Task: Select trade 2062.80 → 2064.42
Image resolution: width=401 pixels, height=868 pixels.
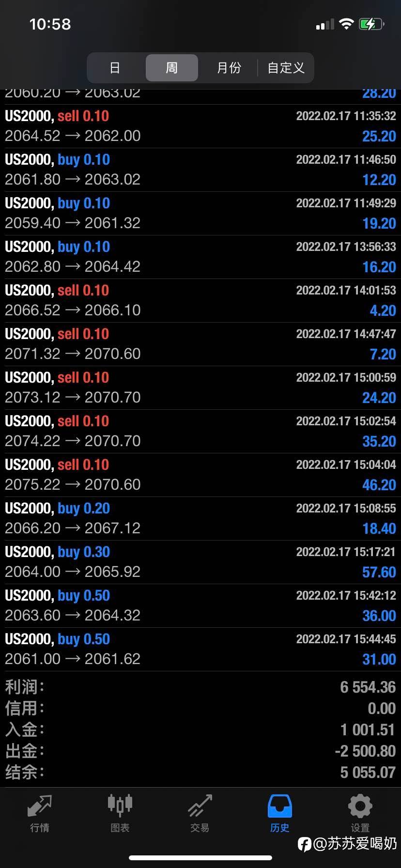Action: click(200, 257)
